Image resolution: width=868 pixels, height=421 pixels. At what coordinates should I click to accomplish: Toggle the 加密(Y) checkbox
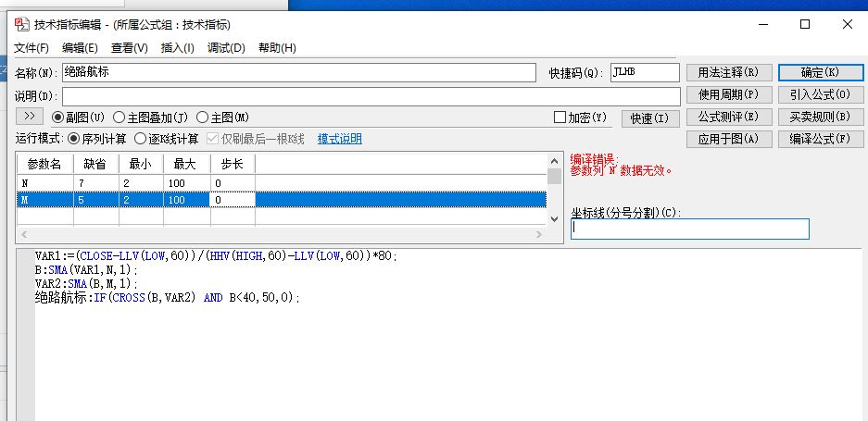(x=580, y=118)
